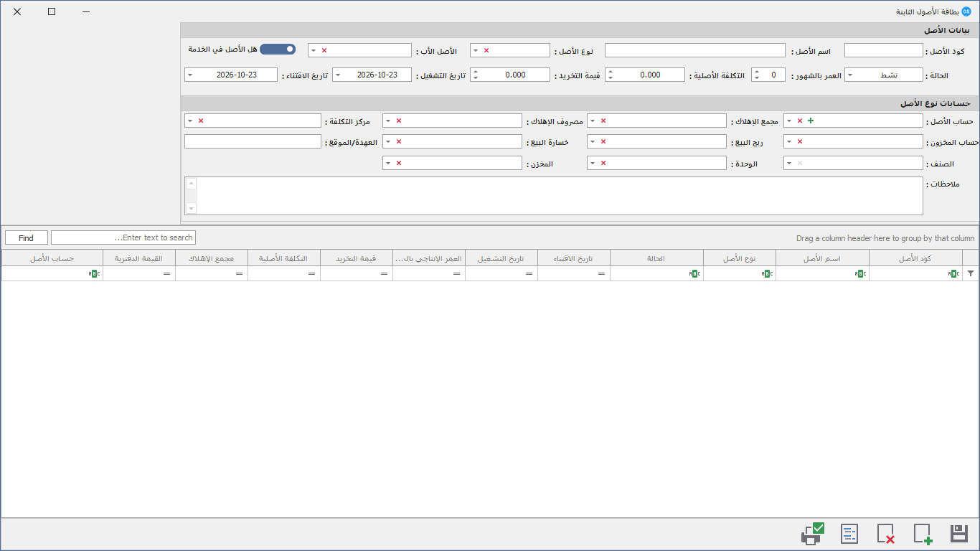Click the green plus in حساب الأصل field

pyautogui.click(x=811, y=121)
